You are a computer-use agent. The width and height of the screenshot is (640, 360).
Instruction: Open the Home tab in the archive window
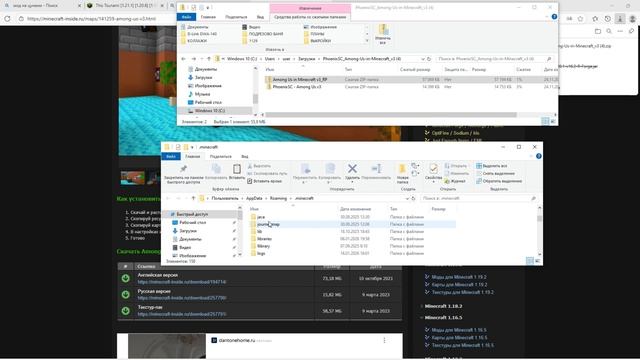[208, 17]
